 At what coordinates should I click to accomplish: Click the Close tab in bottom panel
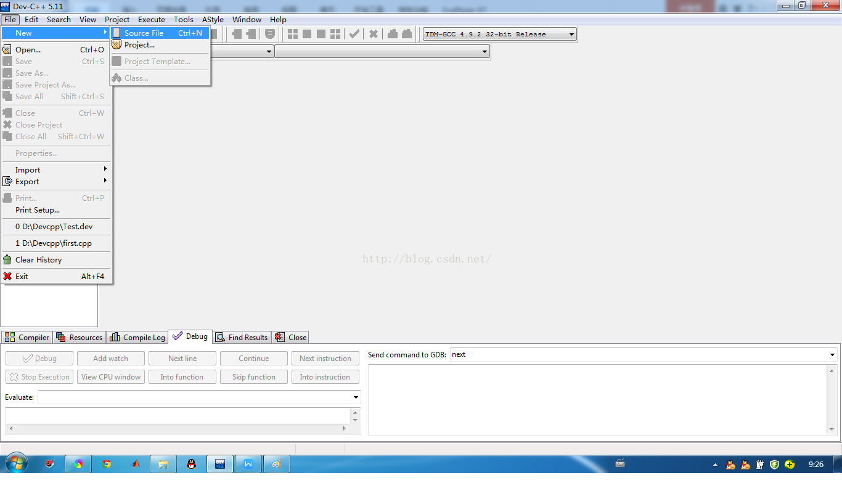coord(290,337)
